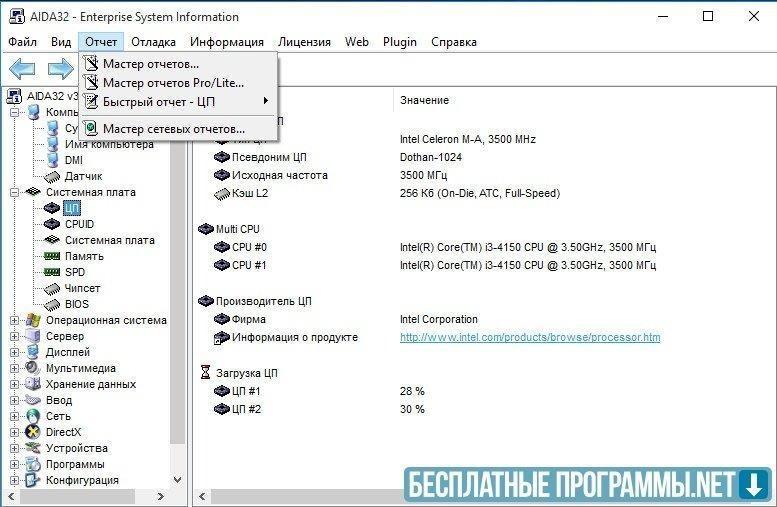Click the Память memory module icon
The width and height of the screenshot is (777, 507).
point(52,256)
